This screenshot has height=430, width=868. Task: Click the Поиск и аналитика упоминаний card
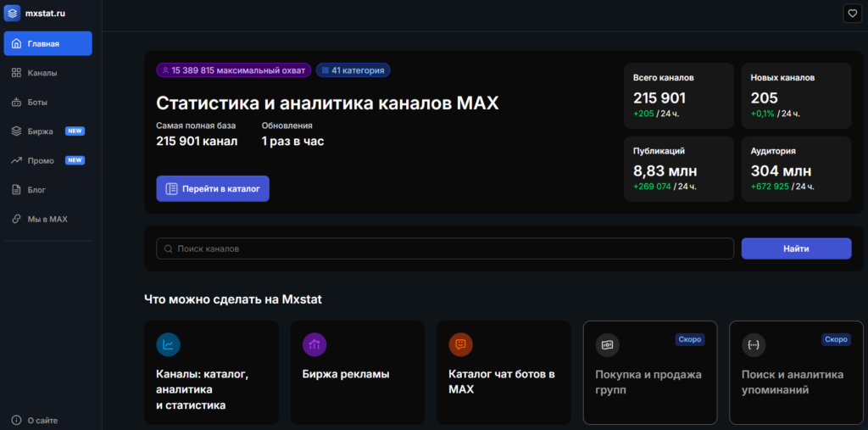pyautogui.click(x=796, y=372)
